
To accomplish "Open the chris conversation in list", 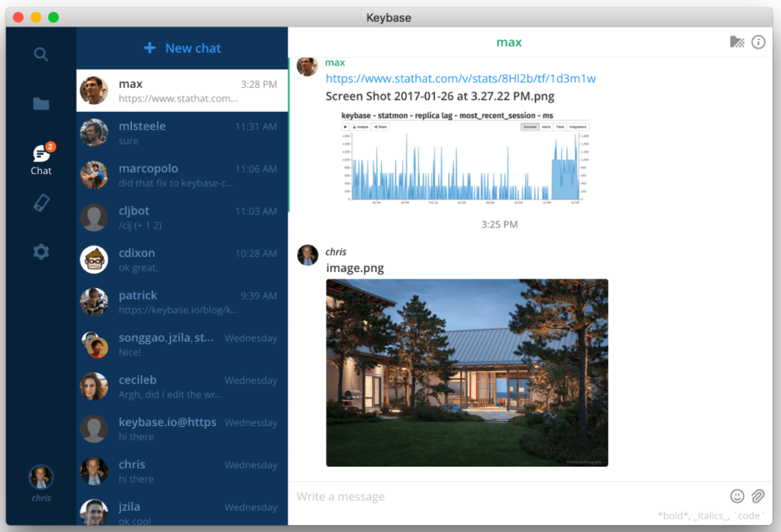I will click(182, 472).
